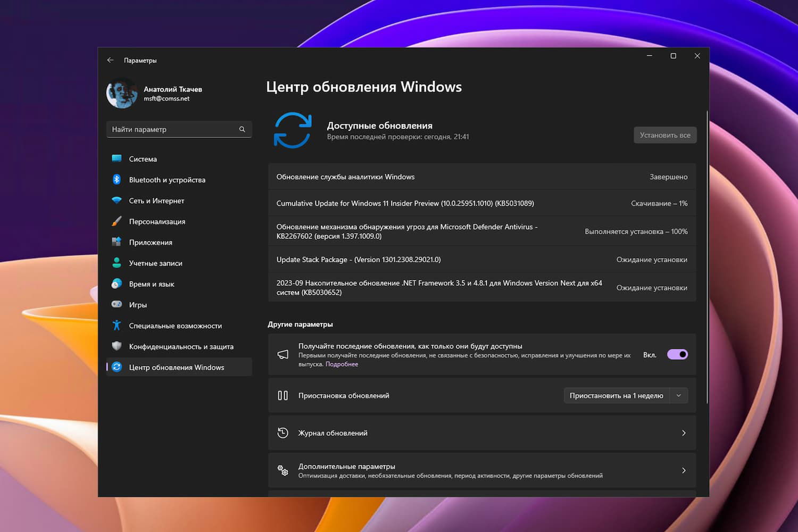Screen dimensions: 798x532
Task: Open Журнал обновлений
Action: click(482, 433)
